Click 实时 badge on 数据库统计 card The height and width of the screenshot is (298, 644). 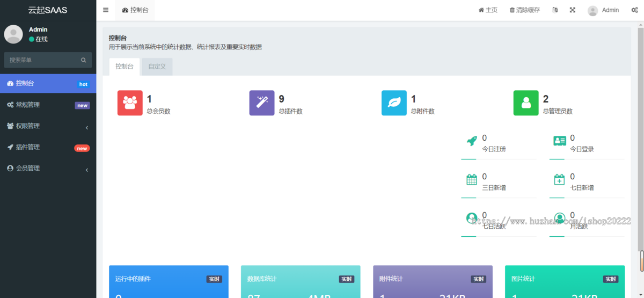pos(347,279)
